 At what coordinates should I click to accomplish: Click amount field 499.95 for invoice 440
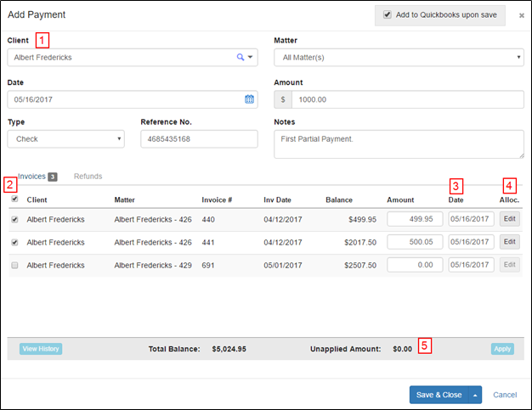tap(415, 219)
